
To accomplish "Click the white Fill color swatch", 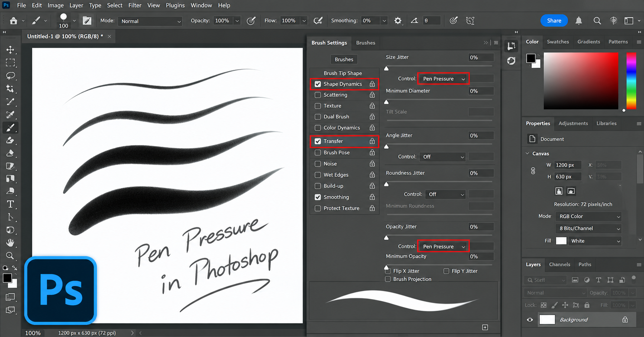I will pos(561,241).
